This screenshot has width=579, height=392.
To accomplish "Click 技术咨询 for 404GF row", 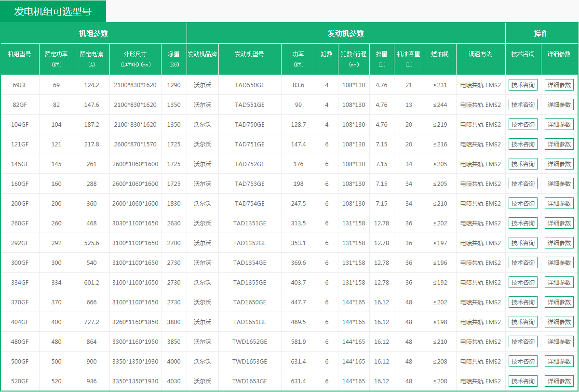I will 523,322.
